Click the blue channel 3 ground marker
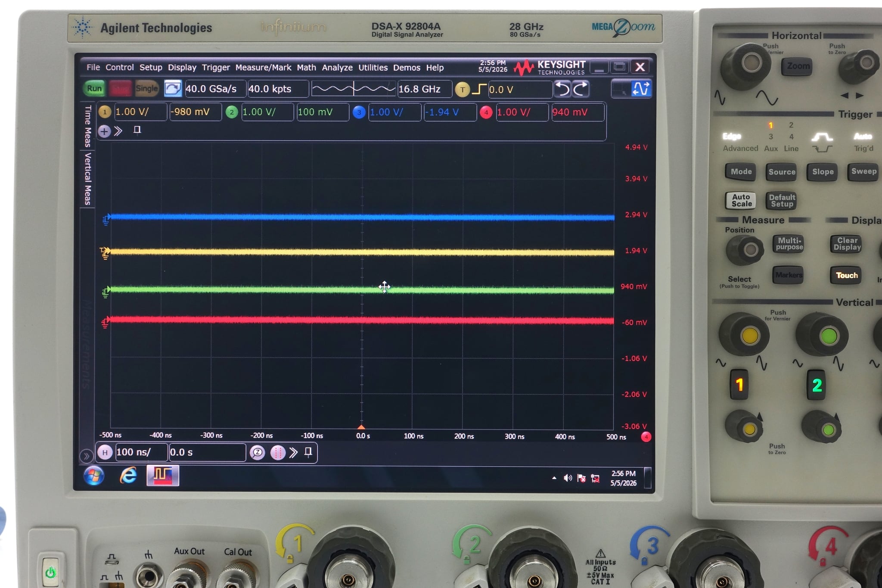The image size is (882, 588). click(106, 219)
